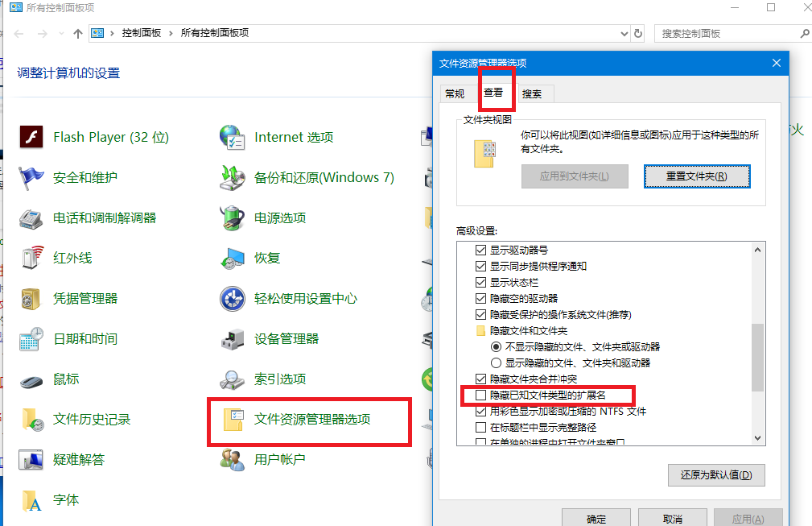
Task: Expand the chevron after 控制面板 breadcrumb
Action: (171, 33)
